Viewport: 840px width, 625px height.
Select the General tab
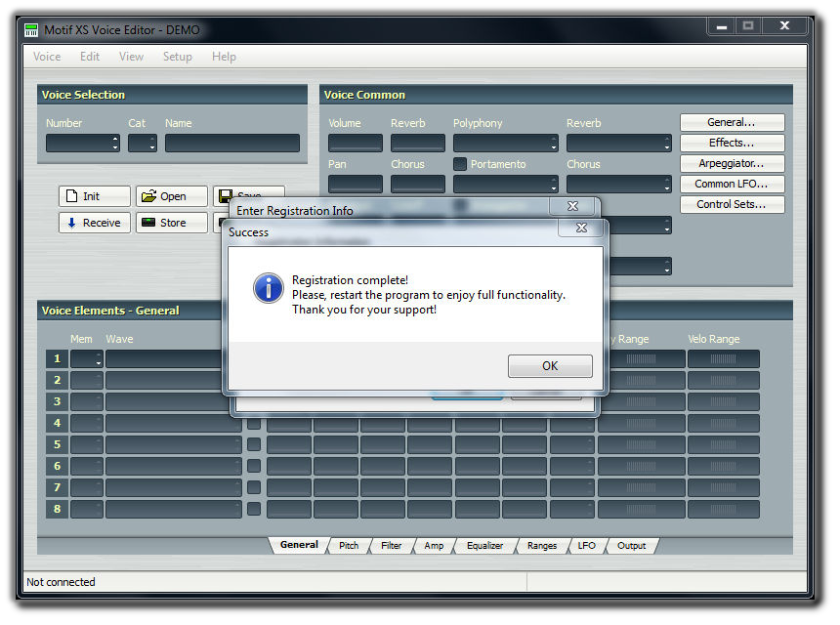[299, 545]
